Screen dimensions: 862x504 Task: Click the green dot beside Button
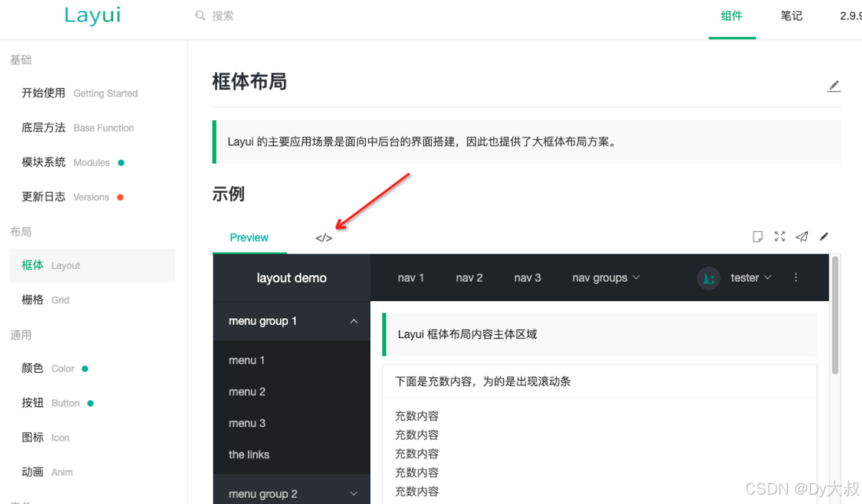coord(90,403)
